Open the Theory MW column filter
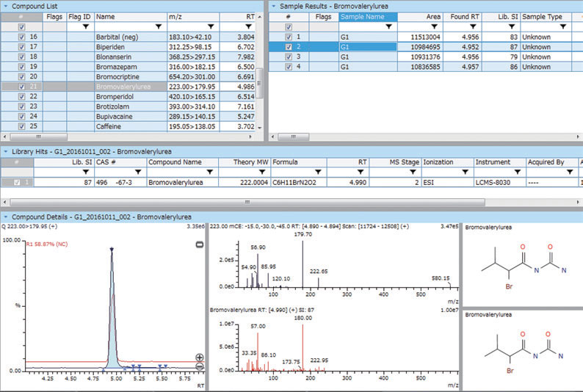 262,172
